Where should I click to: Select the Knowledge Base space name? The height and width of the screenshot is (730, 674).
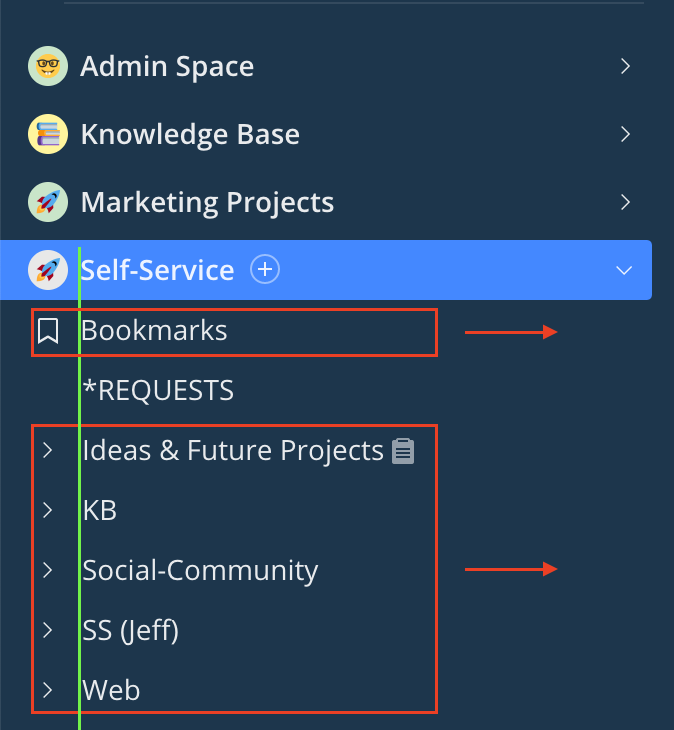(x=190, y=134)
